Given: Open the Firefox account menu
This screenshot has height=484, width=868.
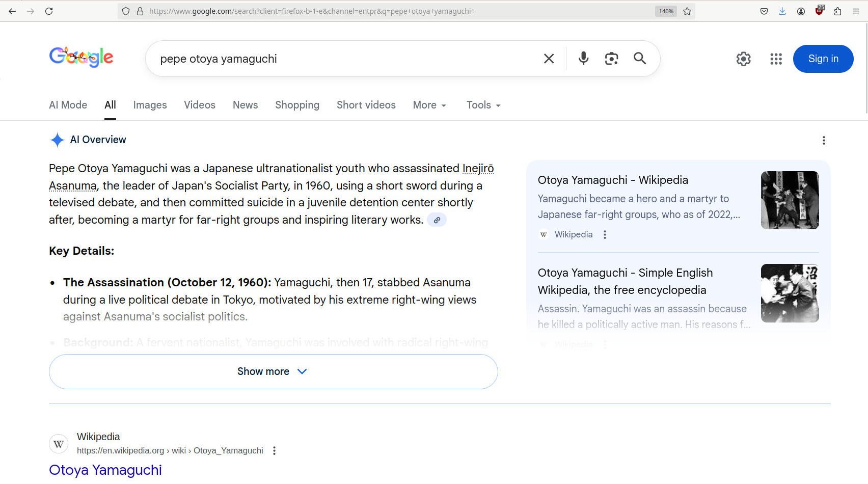Looking at the screenshot, I should pyautogui.click(x=801, y=11).
